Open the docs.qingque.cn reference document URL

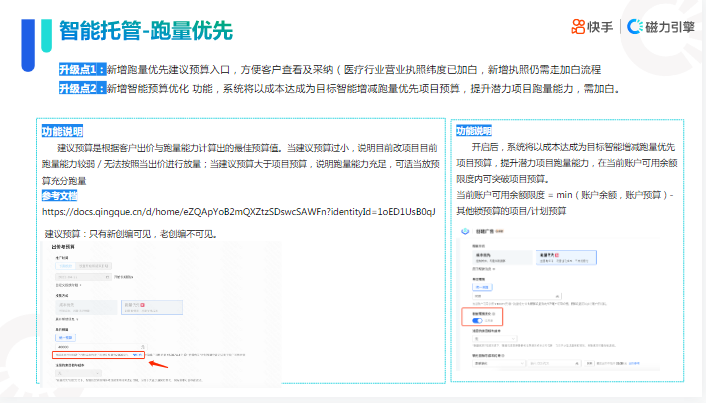239,212
